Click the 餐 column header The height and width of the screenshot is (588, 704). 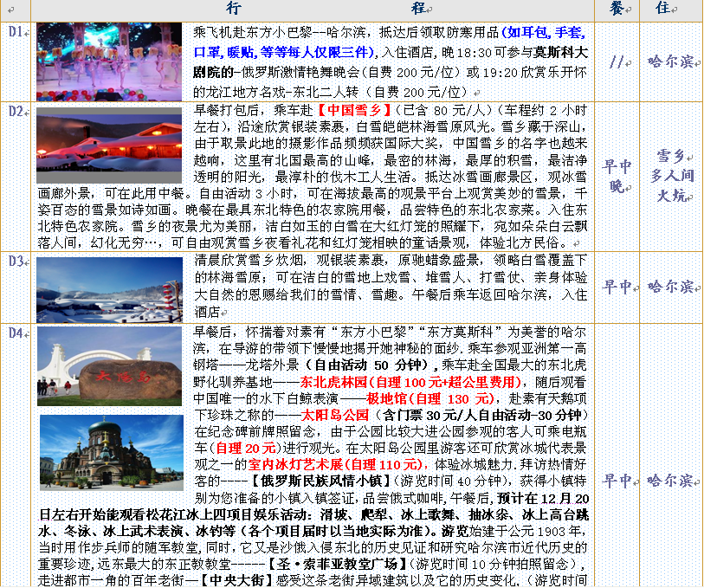click(617, 10)
